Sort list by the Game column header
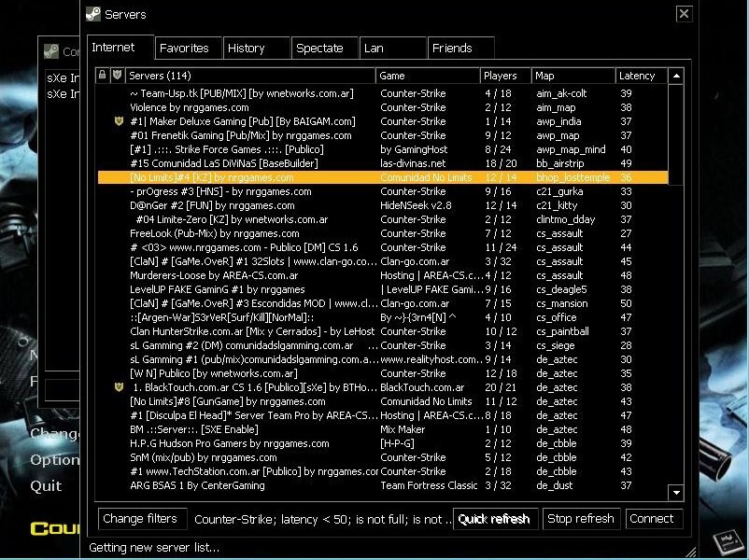 pyautogui.click(x=428, y=76)
